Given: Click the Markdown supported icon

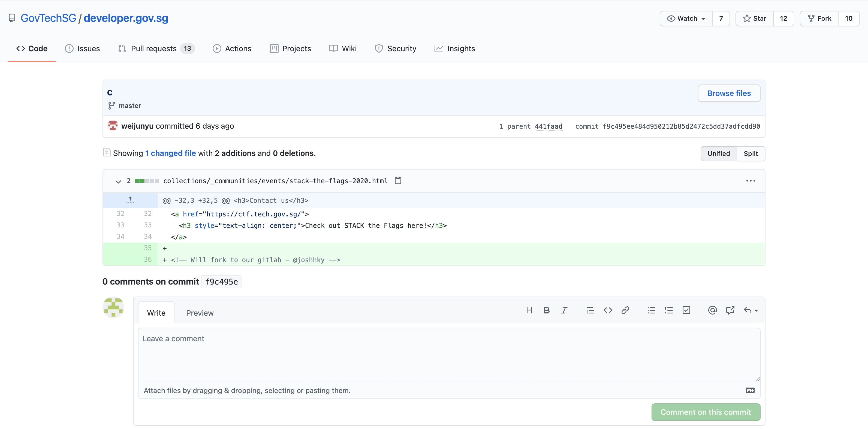Looking at the screenshot, I should (x=750, y=390).
